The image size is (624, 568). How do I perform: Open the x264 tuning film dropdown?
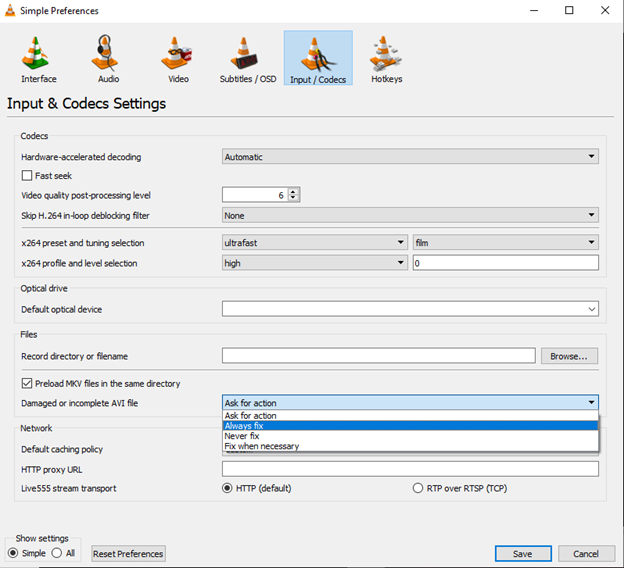coord(506,242)
